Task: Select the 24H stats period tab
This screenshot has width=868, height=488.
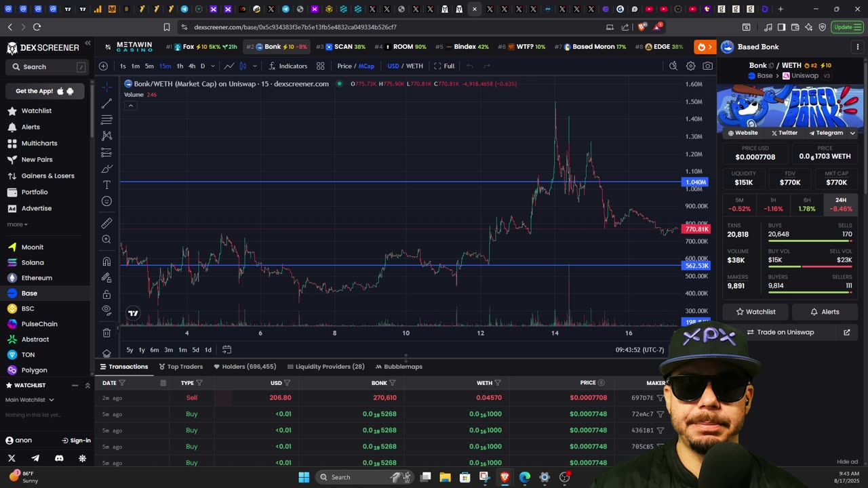Action: pyautogui.click(x=841, y=205)
